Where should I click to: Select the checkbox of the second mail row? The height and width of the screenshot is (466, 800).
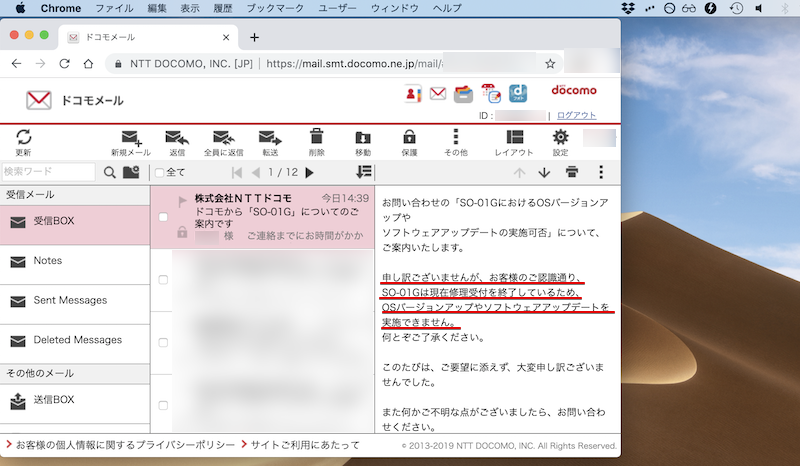163,279
